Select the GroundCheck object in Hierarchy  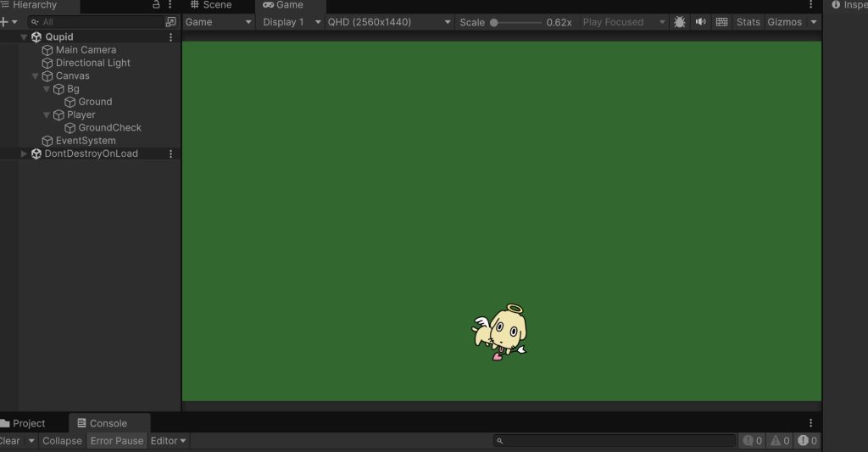coord(109,128)
